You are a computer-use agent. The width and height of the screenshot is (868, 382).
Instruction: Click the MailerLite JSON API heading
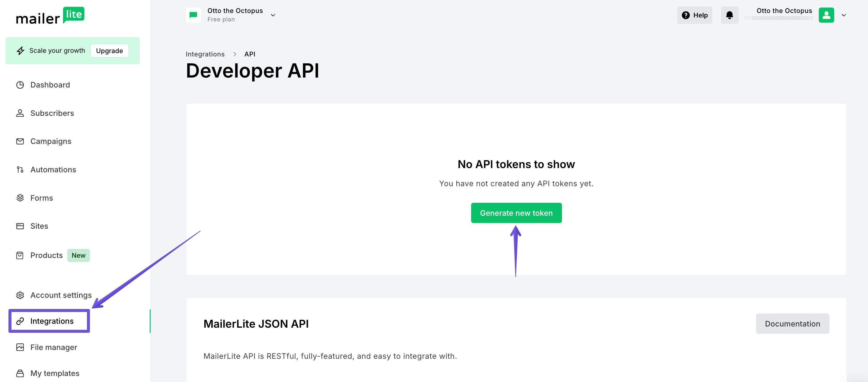pos(256,324)
